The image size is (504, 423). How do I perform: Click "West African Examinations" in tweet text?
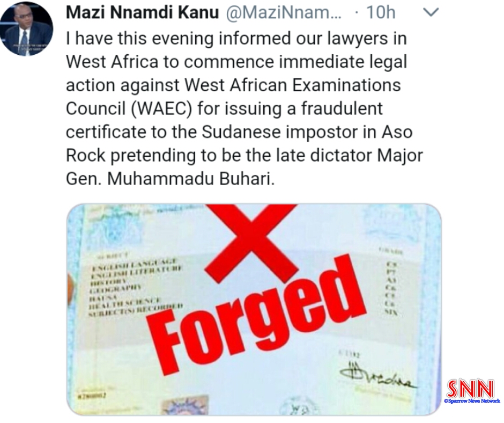pos(293,85)
